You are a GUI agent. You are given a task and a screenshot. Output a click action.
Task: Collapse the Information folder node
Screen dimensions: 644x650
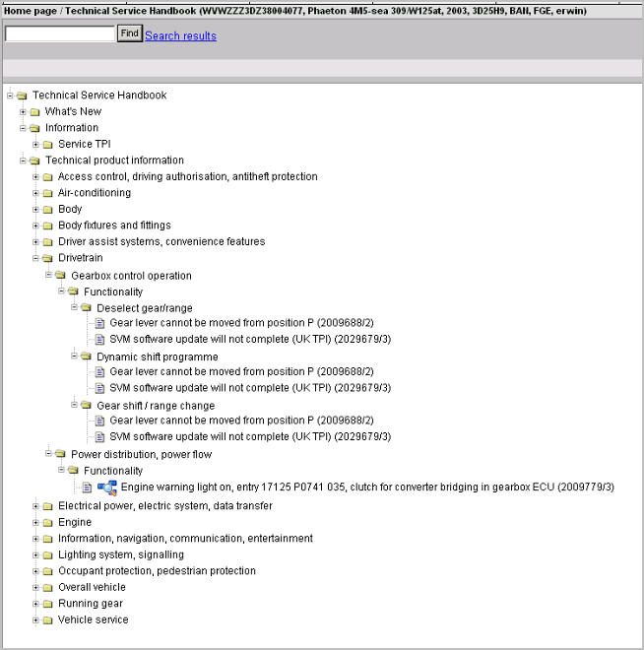[x=24, y=128]
